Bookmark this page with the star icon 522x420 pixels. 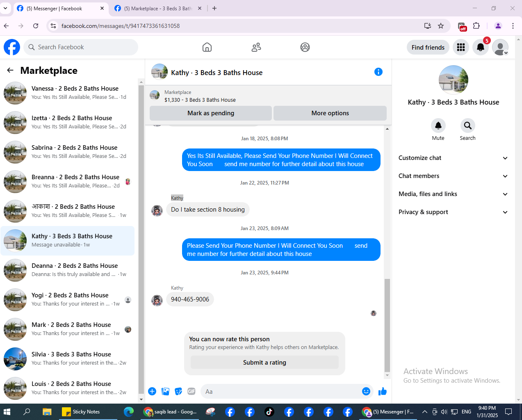[441, 26]
